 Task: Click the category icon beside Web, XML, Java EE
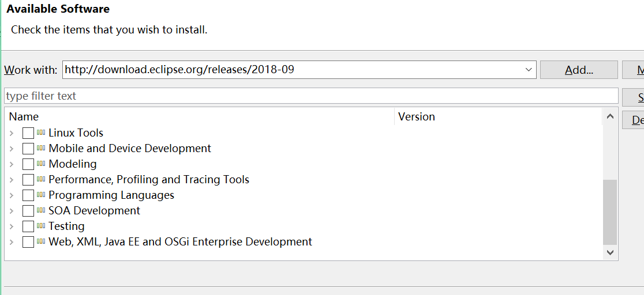[40, 241]
